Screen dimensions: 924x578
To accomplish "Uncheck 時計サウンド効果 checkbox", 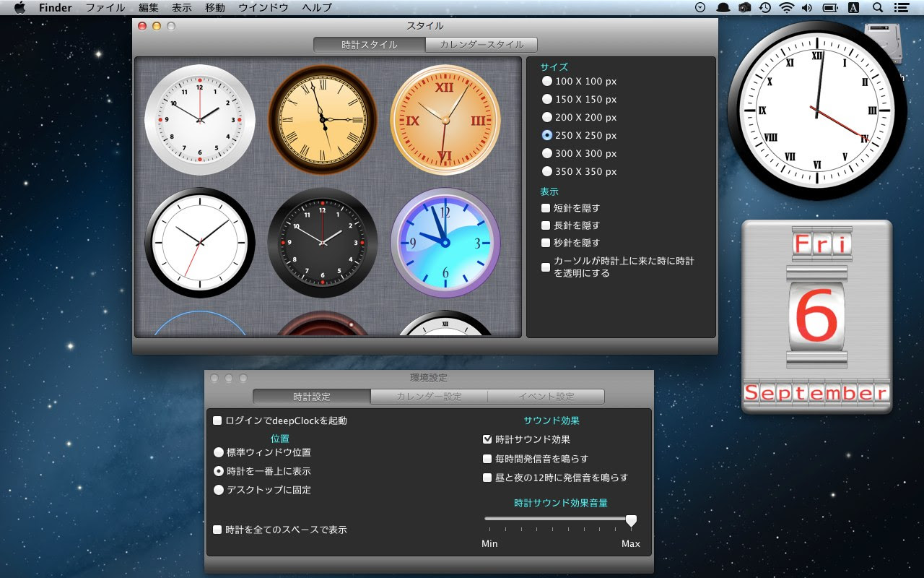I will coord(487,439).
